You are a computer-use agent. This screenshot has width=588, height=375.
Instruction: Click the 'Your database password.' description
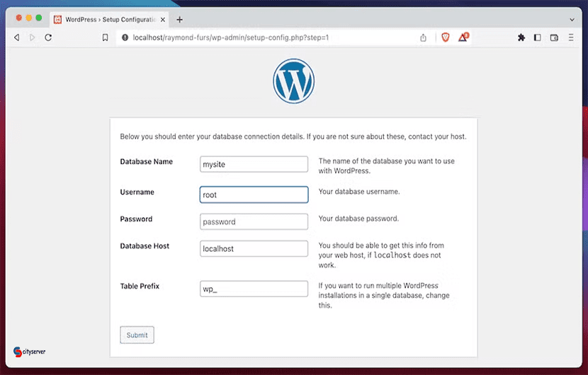[358, 219]
